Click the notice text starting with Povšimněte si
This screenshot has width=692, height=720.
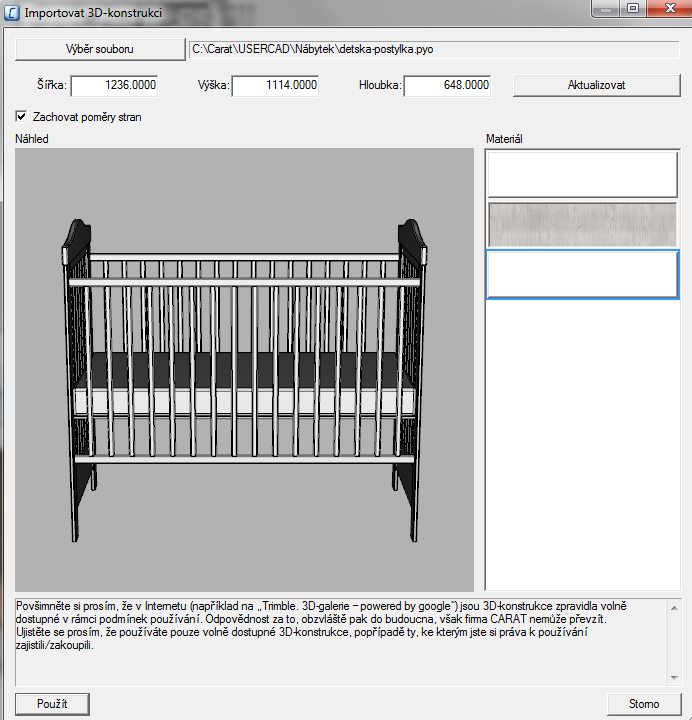pyautogui.click(x=321, y=625)
